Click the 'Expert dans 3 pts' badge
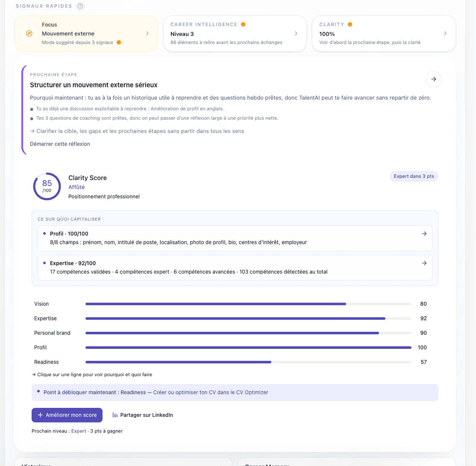Viewport: 476px width, 466px height. (414, 176)
